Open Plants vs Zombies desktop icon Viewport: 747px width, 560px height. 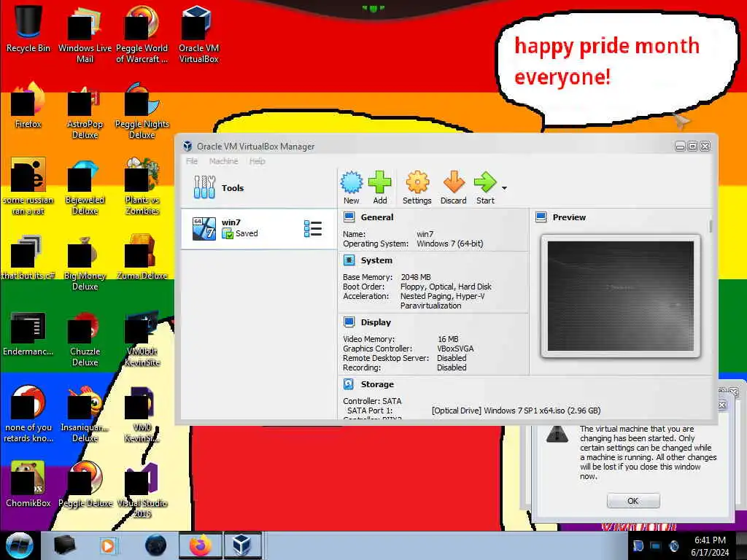pyautogui.click(x=142, y=186)
